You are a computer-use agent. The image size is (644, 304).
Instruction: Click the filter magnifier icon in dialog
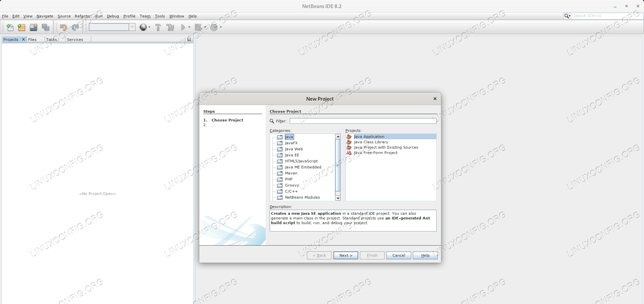[272, 121]
